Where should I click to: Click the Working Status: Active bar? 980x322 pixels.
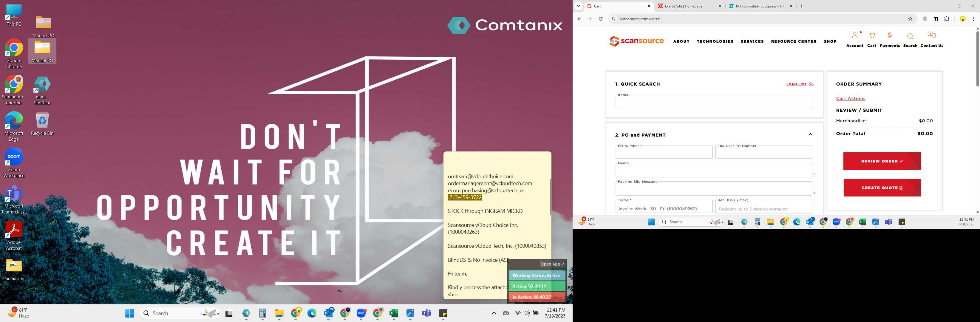[537, 275]
